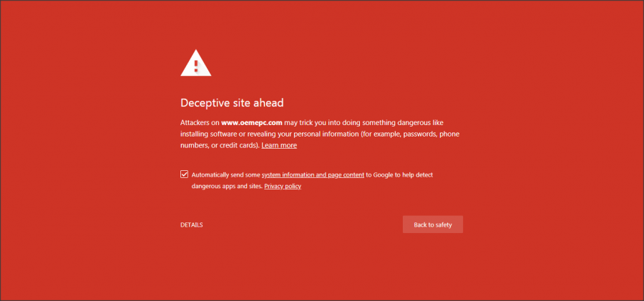
Task: Open the system information and page content link
Action: tap(313, 175)
